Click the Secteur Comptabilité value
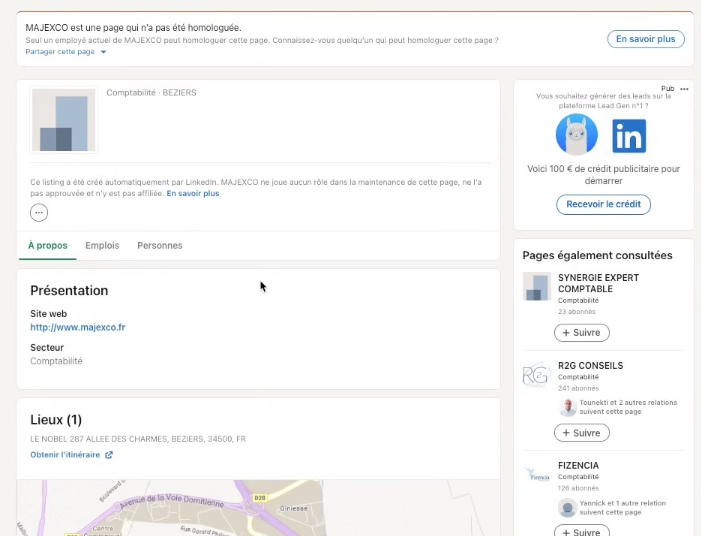The width and height of the screenshot is (701, 536). click(x=56, y=361)
